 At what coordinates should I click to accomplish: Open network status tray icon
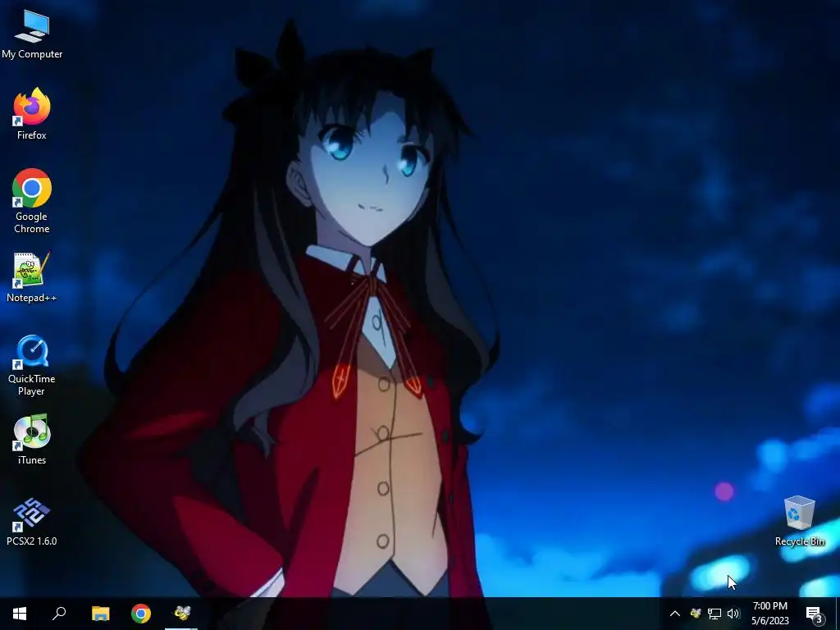[x=714, y=614]
